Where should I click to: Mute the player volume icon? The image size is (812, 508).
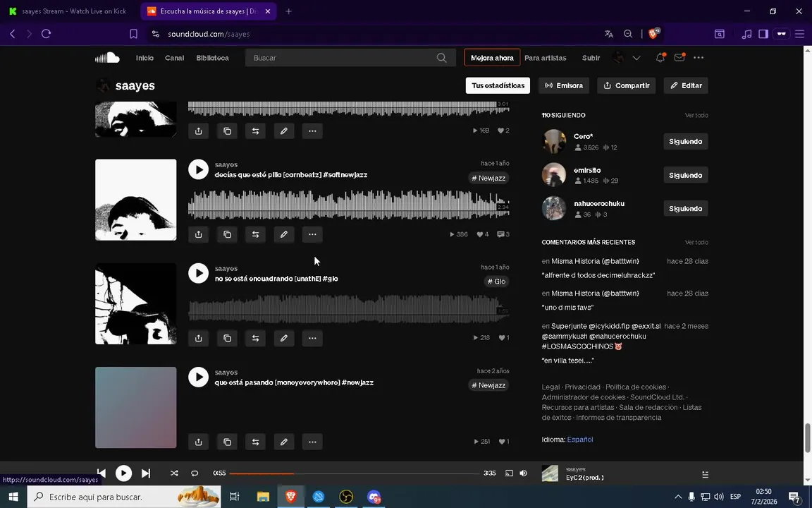coord(524,473)
